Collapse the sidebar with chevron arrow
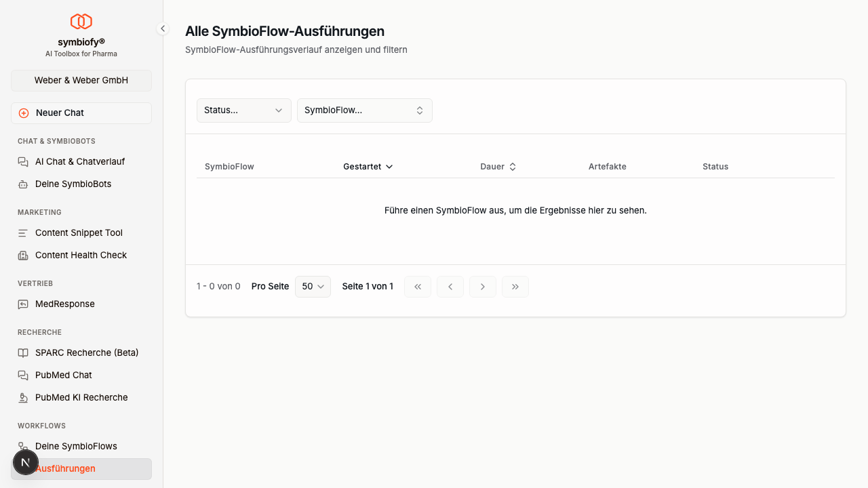Viewport: 868px width, 488px height. 163,28
